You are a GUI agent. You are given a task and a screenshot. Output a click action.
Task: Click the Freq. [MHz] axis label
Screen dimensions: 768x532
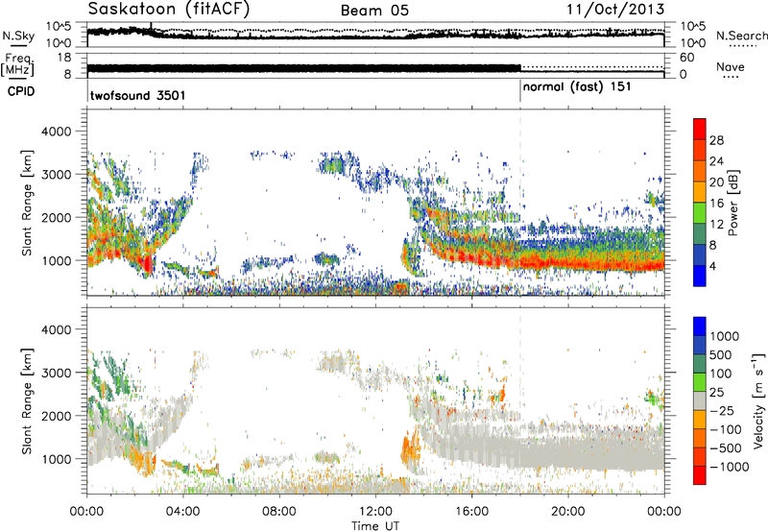(x=17, y=64)
